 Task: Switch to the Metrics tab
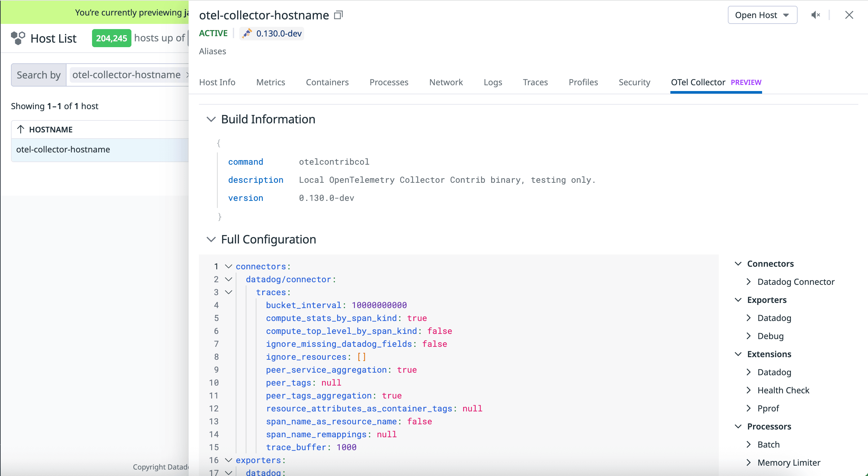click(x=271, y=82)
